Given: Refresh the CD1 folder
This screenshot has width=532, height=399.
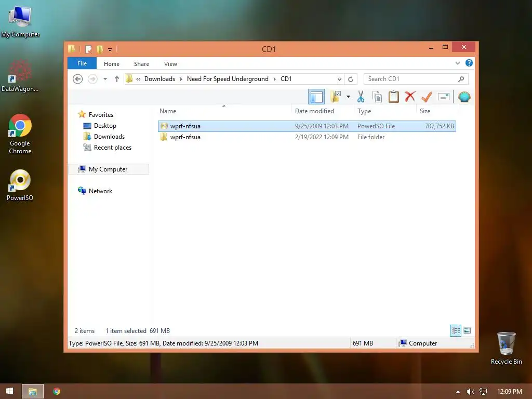Looking at the screenshot, I should (351, 79).
